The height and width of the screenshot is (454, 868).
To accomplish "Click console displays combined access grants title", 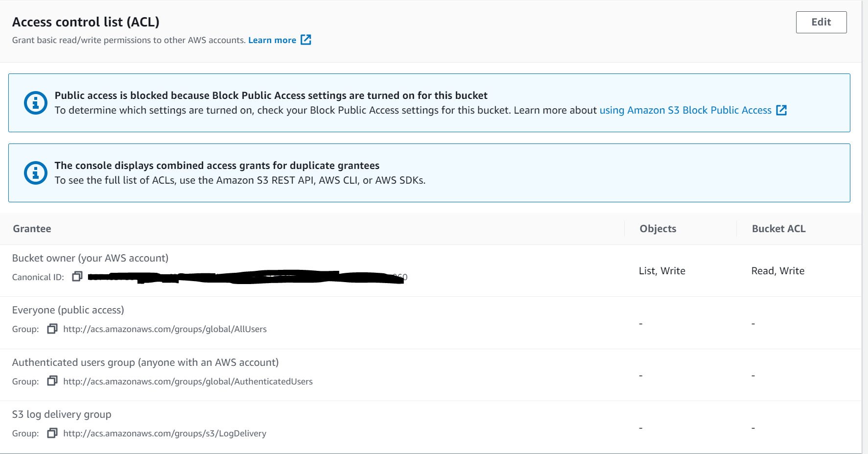I will click(x=217, y=166).
